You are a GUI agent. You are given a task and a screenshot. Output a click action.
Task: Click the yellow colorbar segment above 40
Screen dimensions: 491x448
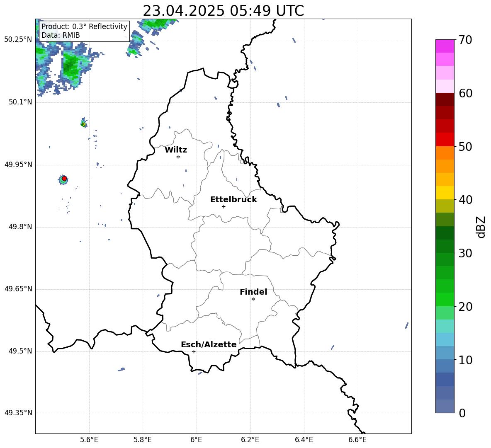click(x=445, y=193)
